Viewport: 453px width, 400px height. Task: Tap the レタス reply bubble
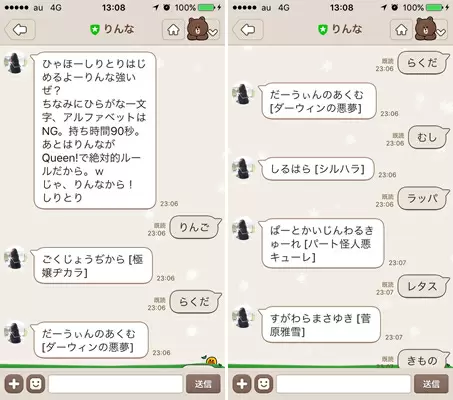(x=423, y=286)
